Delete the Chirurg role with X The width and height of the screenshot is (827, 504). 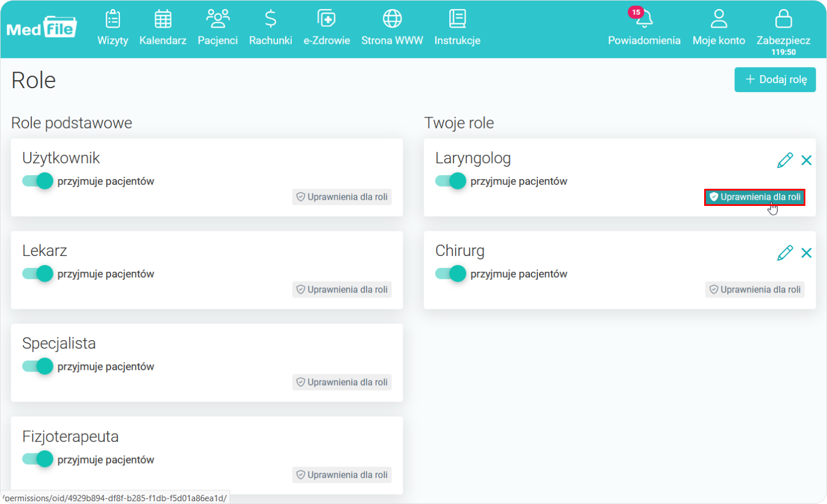tap(807, 253)
